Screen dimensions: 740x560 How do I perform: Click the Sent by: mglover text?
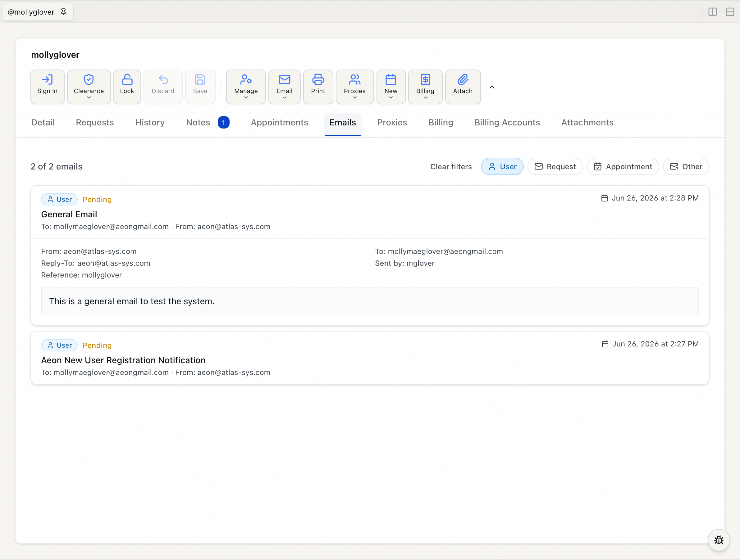pyautogui.click(x=404, y=263)
